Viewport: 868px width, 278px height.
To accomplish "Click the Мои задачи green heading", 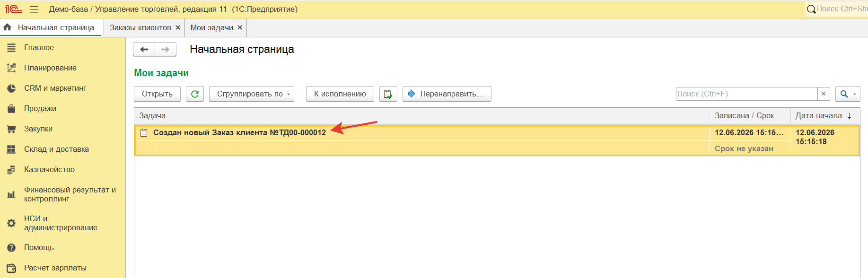I will (x=161, y=73).
